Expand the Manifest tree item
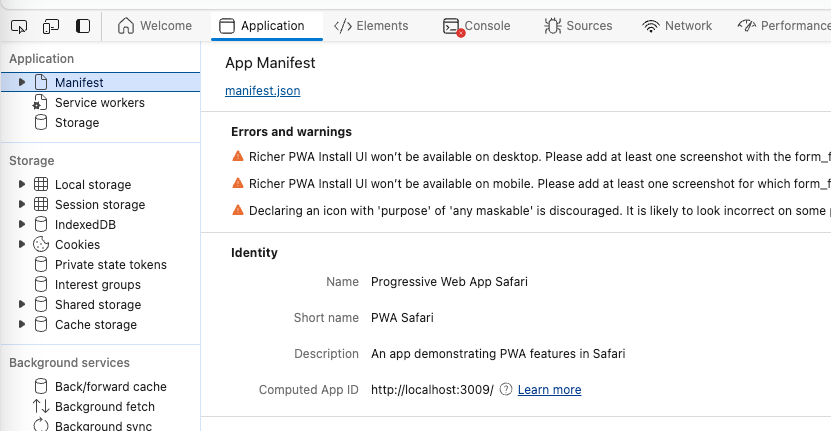The height and width of the screenshot is (431, 831). [22, 83]
